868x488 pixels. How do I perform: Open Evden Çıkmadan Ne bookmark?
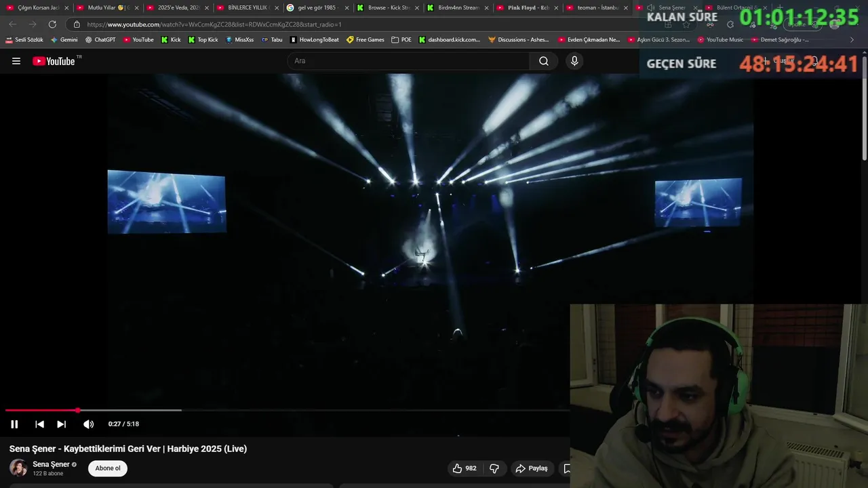pos(589,40)
